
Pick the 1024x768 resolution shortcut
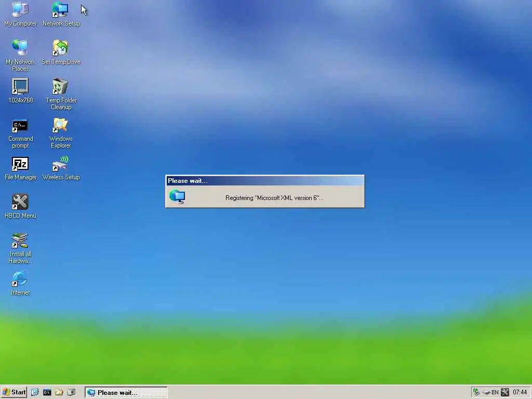(20, 90)
